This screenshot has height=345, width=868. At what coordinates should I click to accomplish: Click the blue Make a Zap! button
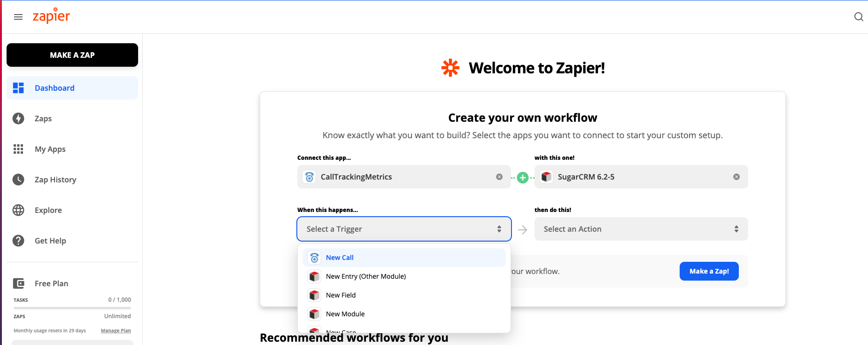(709, 271)
